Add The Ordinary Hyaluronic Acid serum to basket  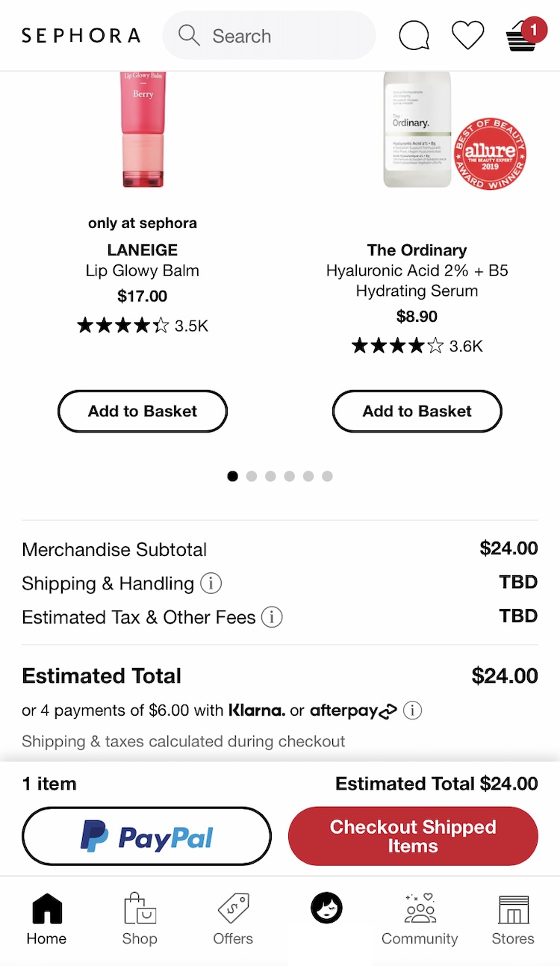point(417,411)
